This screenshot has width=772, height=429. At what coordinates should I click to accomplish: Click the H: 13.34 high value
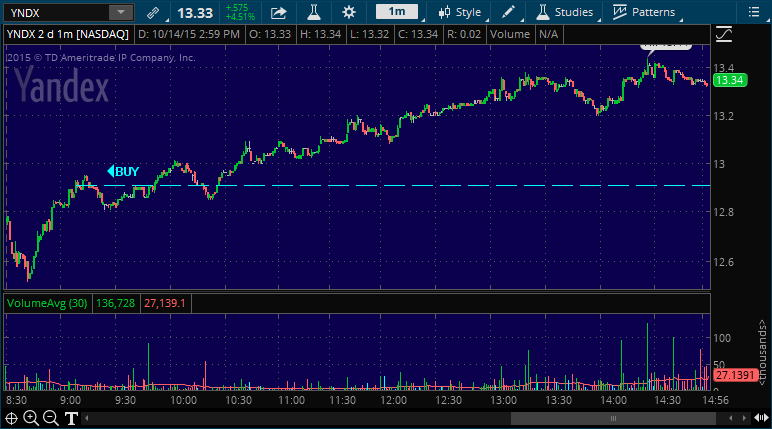[321, 34]
